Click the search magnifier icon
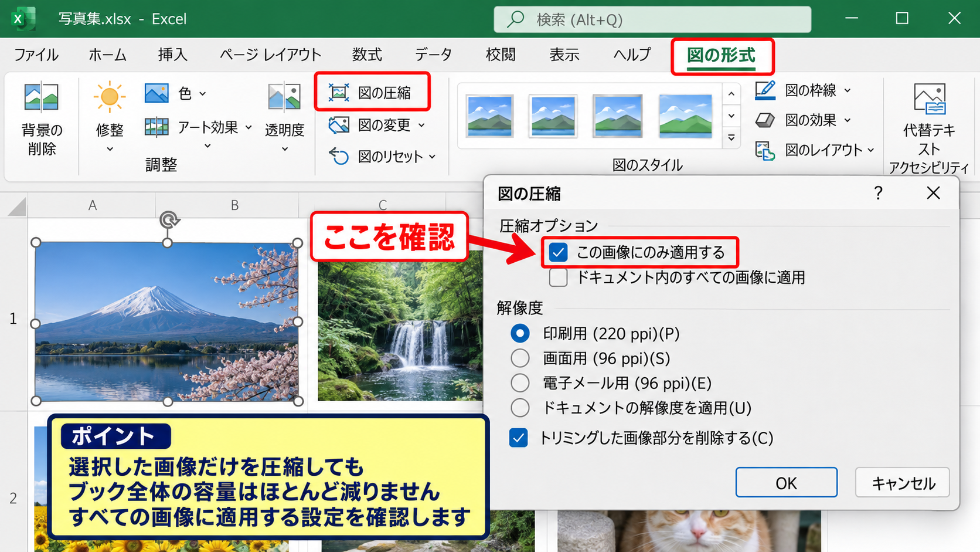Image resolution: width=980 pixels, height=552 pixels. [515, 19]
